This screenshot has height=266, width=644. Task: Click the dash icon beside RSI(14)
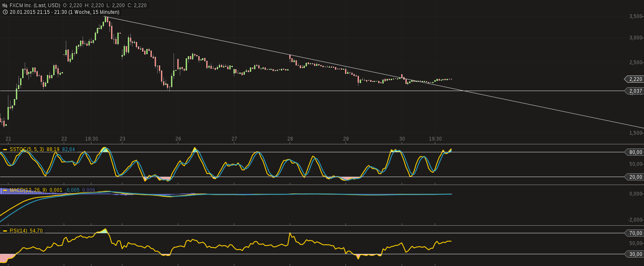(x=5, y=230)
